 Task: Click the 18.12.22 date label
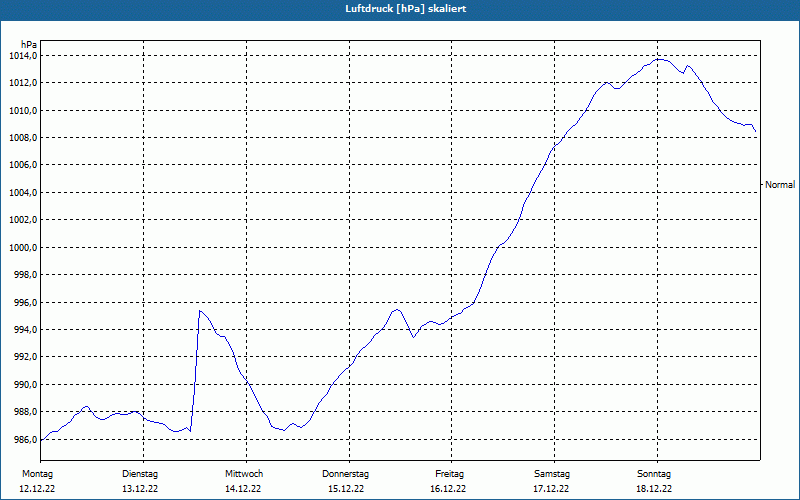point(654,489)
